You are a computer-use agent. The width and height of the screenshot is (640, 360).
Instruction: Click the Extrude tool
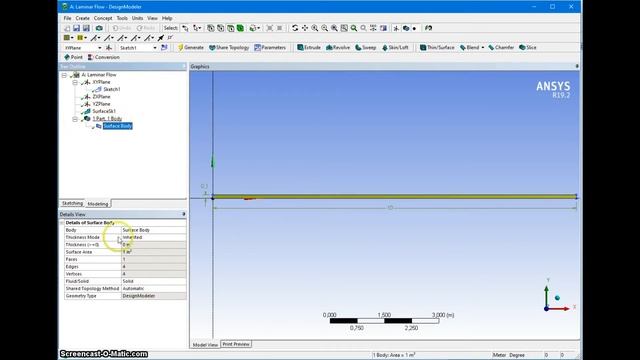309,48
